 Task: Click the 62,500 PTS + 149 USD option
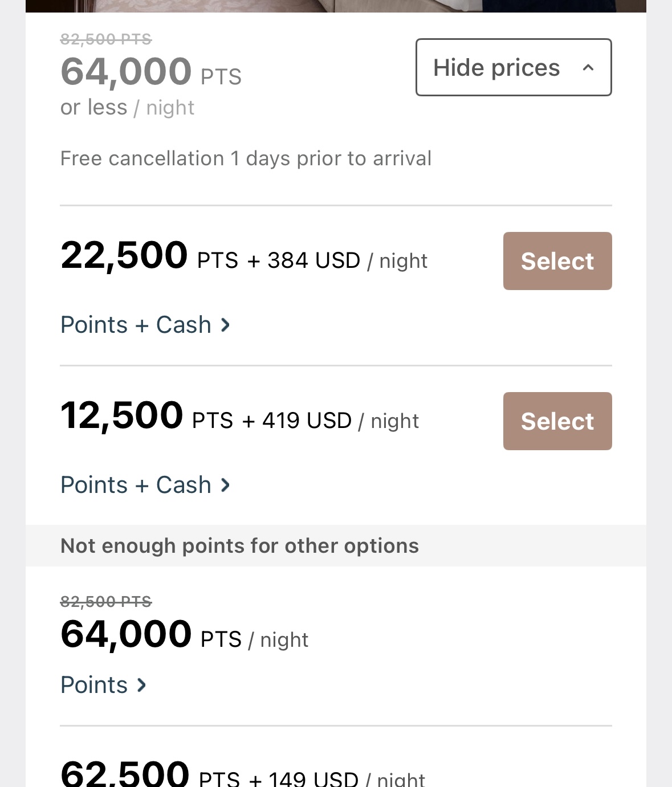[243, 775]
